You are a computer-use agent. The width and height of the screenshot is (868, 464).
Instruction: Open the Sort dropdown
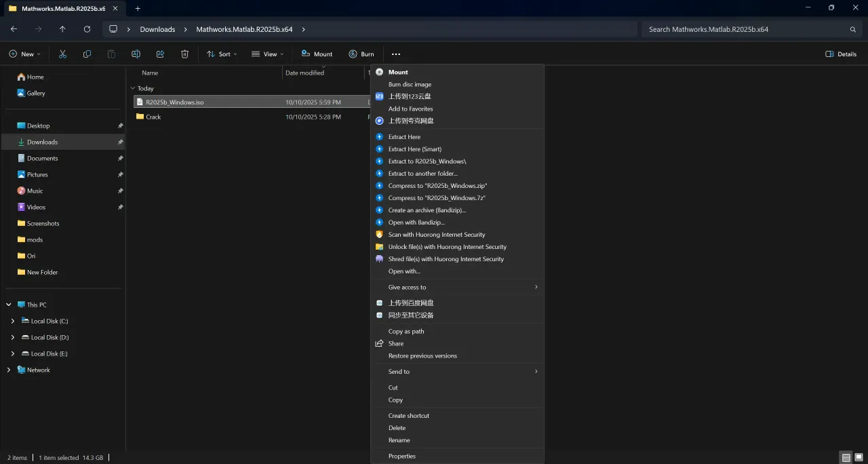pyautogui.click(x=222, y=54)
